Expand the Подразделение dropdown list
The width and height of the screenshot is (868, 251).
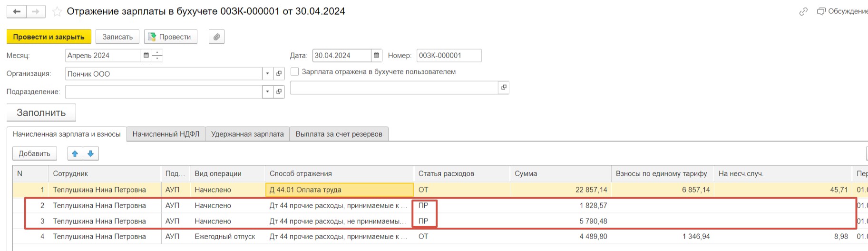268,91
